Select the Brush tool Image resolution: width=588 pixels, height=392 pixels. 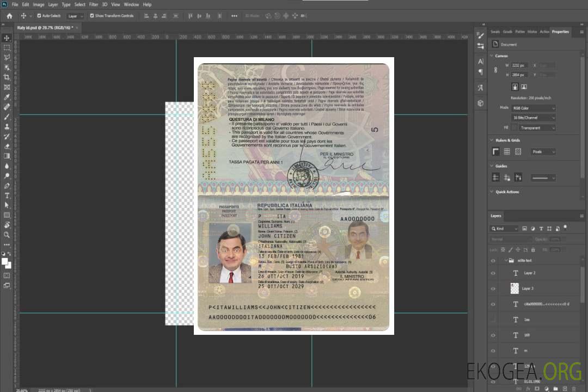point(7,117)
